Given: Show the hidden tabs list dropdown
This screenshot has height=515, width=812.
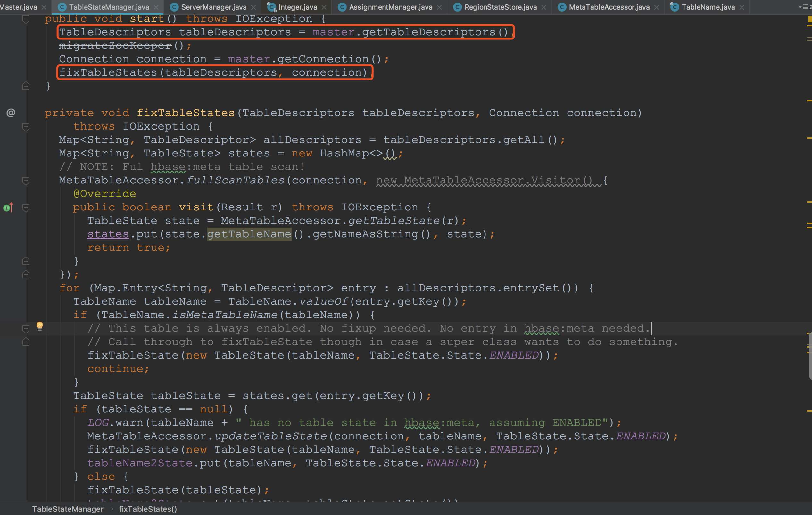Looking at the screenshot, I should [805, 7].
